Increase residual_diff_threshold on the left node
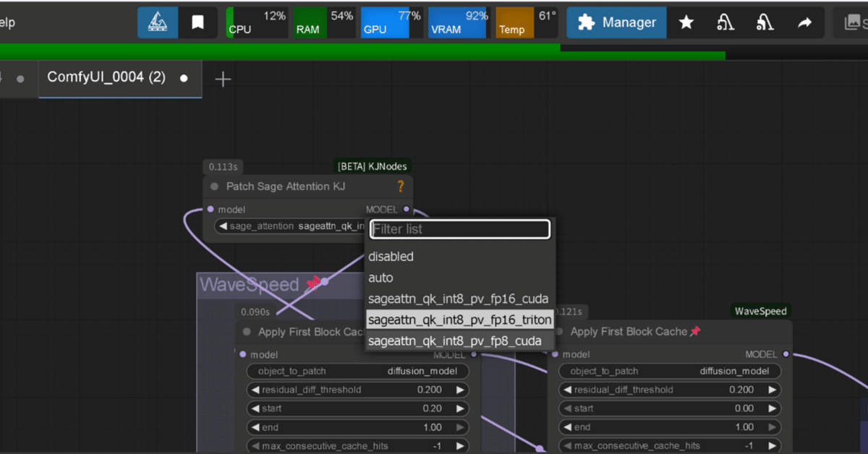 (x=459, y=390)
